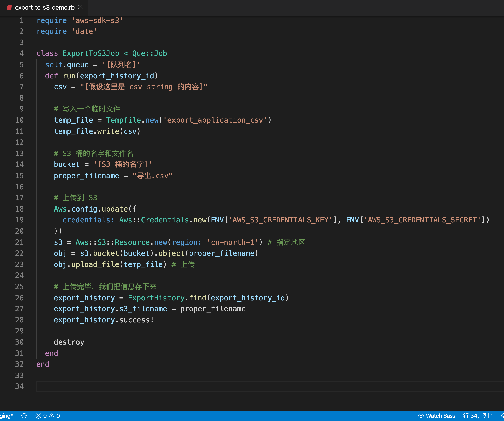Click the Ruby file icon in the tab
The height and width of the screenshot is (421, 504).
(9, 7)
